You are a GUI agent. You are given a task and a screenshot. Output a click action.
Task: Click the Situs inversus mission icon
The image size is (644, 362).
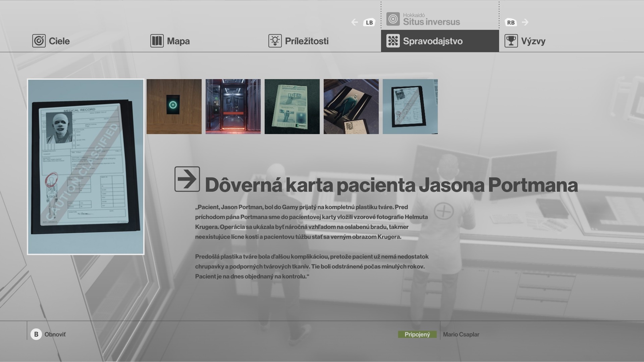coord(393,19)
